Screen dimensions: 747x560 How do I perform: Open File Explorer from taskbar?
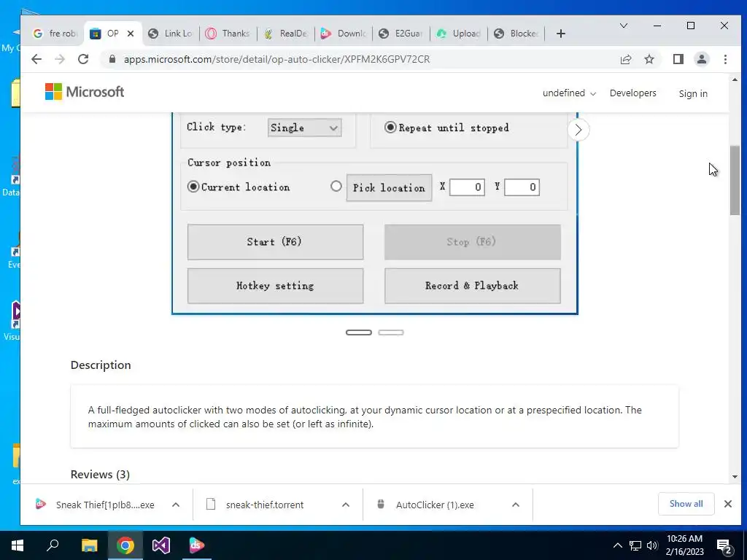tap(89, 545)
